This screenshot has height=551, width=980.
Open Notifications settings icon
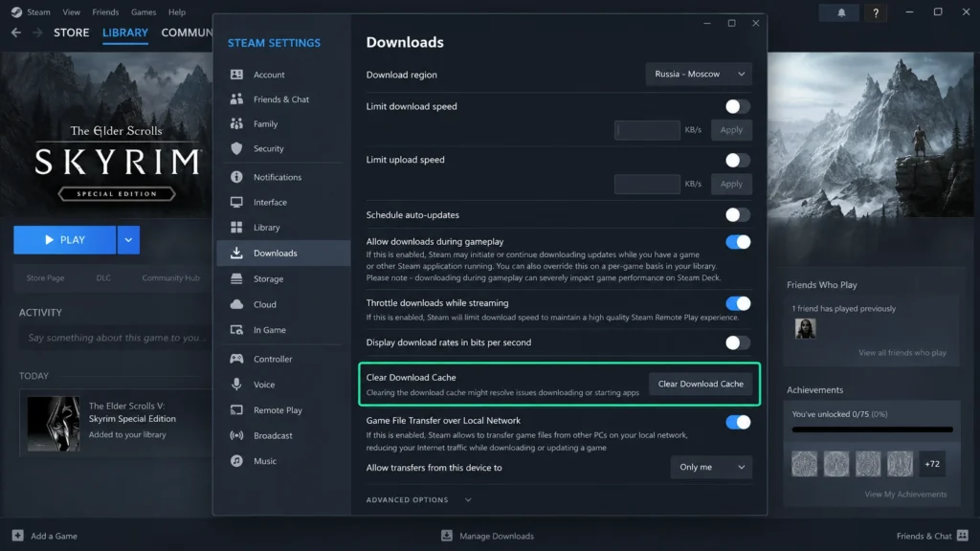coord(236,177)
